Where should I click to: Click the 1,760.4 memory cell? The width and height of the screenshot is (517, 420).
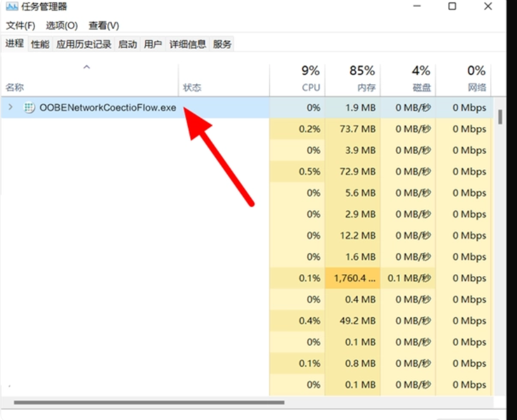(x=352, y=279)
